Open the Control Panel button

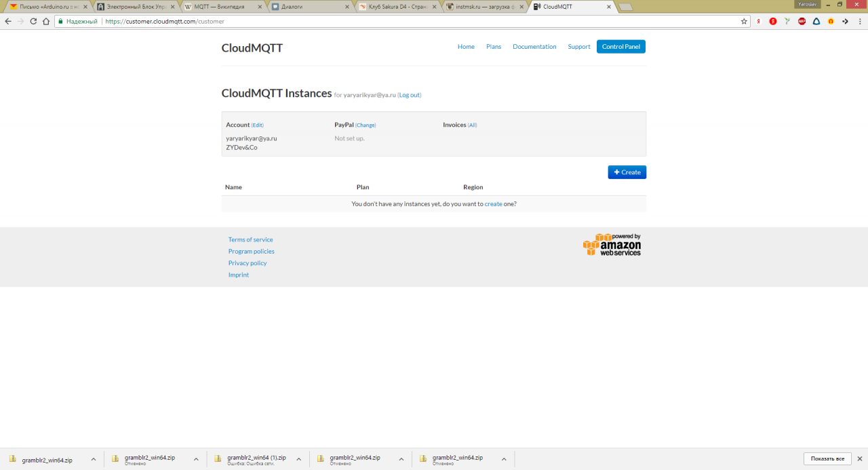[621, 47]
